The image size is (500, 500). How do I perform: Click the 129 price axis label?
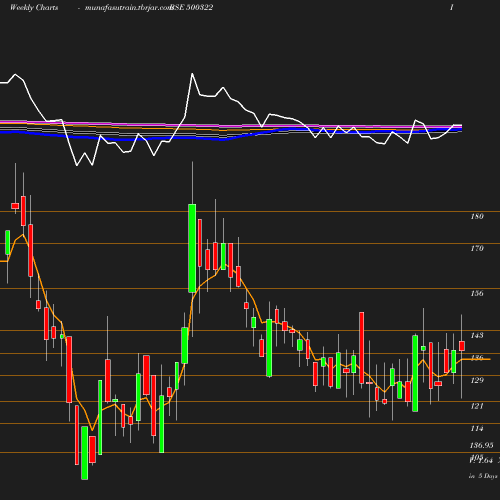pos(477,381)
